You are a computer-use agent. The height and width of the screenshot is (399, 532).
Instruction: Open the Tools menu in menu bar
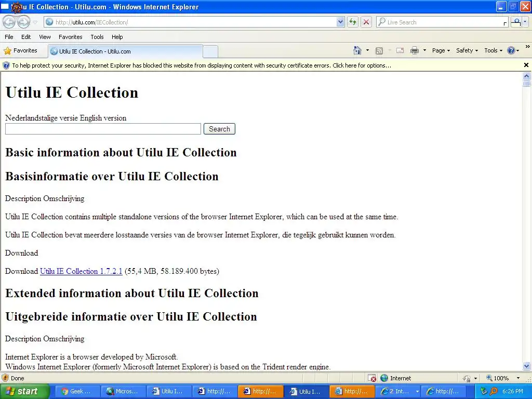point(97,37)
